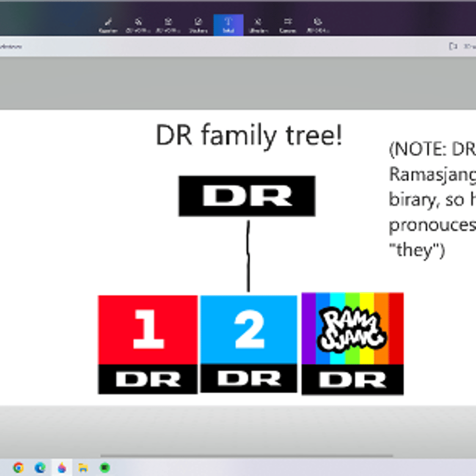Viewport: 476px width, 476px height.
Task: Open the 2D shapes tool
Action: [x=138, y=25]
